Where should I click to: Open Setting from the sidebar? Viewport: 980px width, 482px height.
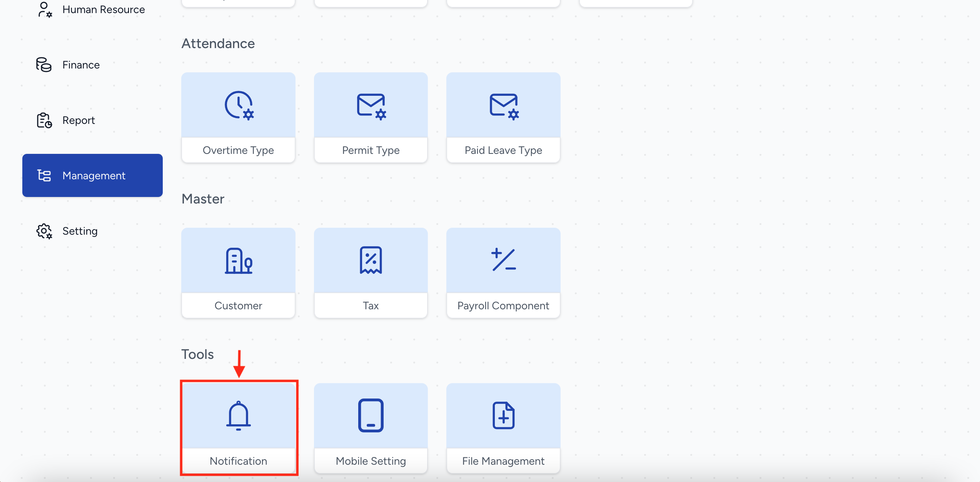80,231
